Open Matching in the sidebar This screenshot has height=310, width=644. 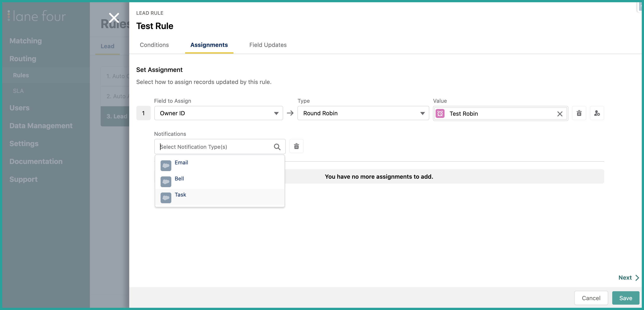tap(25, 41)
